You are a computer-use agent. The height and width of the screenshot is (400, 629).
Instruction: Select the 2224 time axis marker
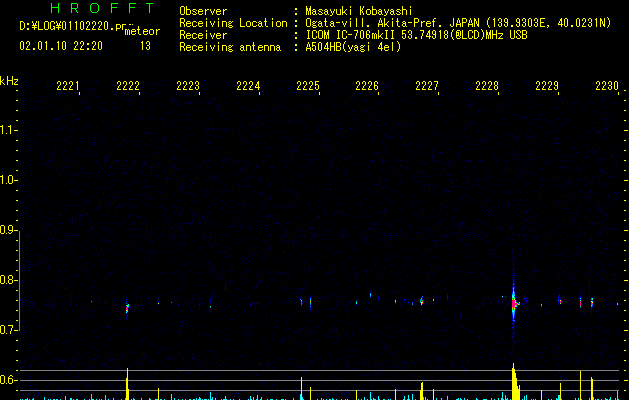[248, 85]
